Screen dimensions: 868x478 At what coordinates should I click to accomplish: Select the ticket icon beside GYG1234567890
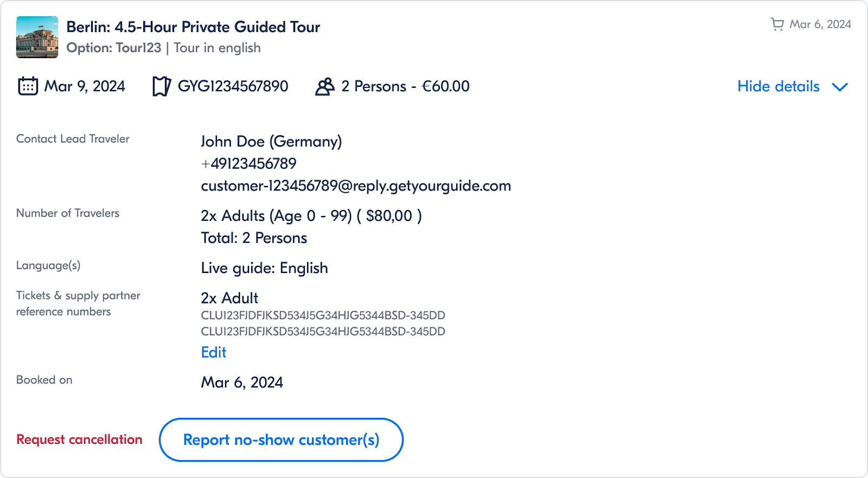pos(161,86)
